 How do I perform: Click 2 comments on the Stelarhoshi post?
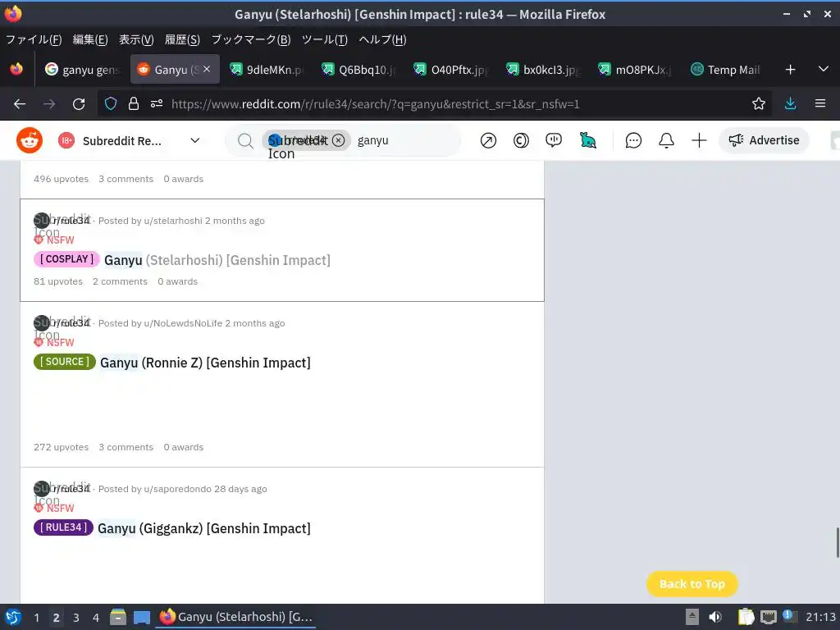click(x=120, y=281)
